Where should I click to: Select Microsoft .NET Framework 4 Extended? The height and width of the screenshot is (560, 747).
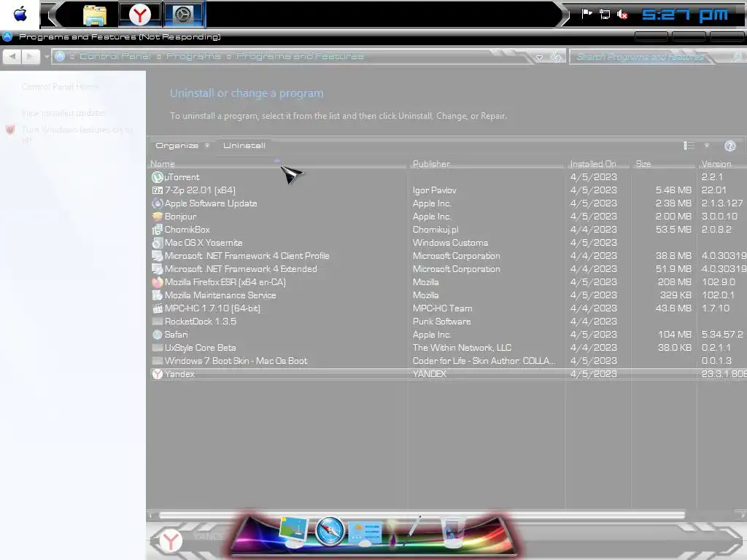241,269
